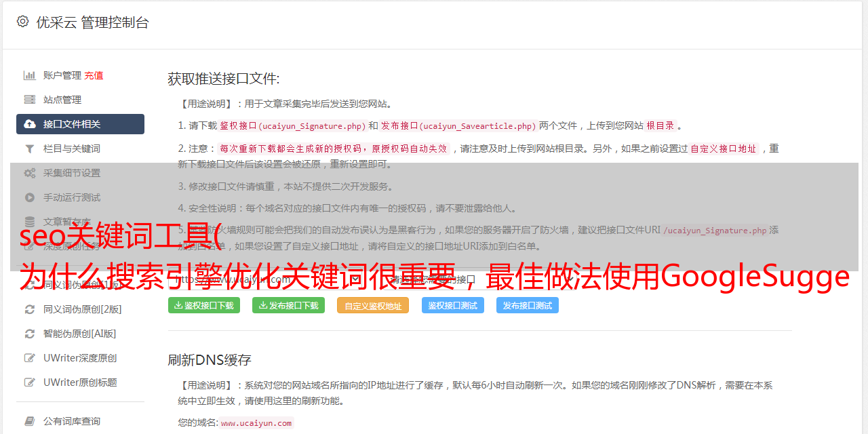The height and width of the screenshot is (434, 868).
Task: Click the refresh icon for 同义词伪原创[2版]
Action: 30,309
